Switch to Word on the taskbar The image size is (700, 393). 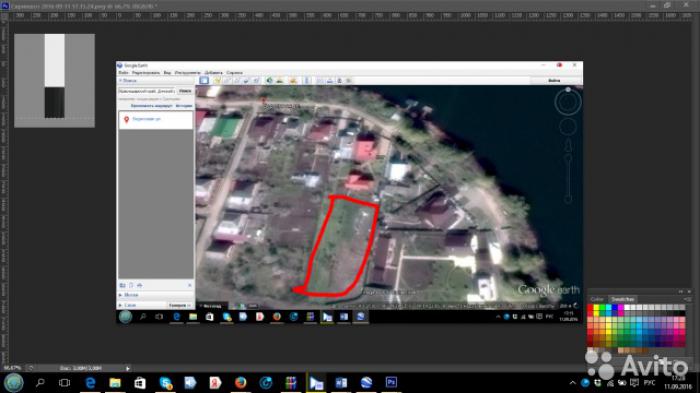[341, 383]
